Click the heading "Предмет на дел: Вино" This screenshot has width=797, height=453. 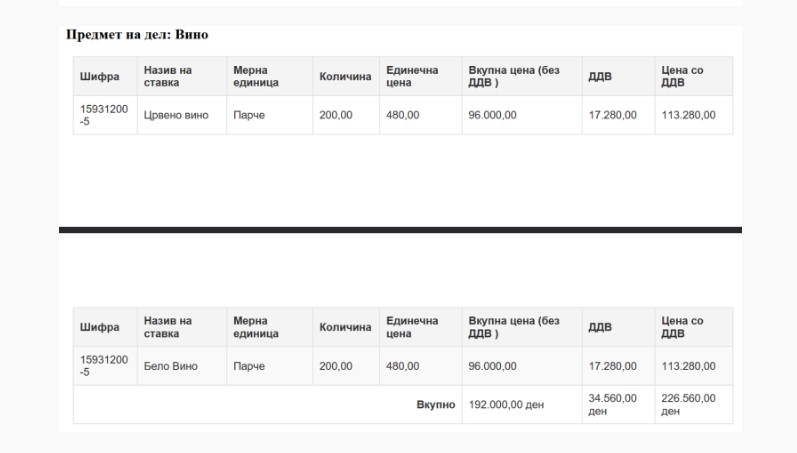tap(137, 35)
